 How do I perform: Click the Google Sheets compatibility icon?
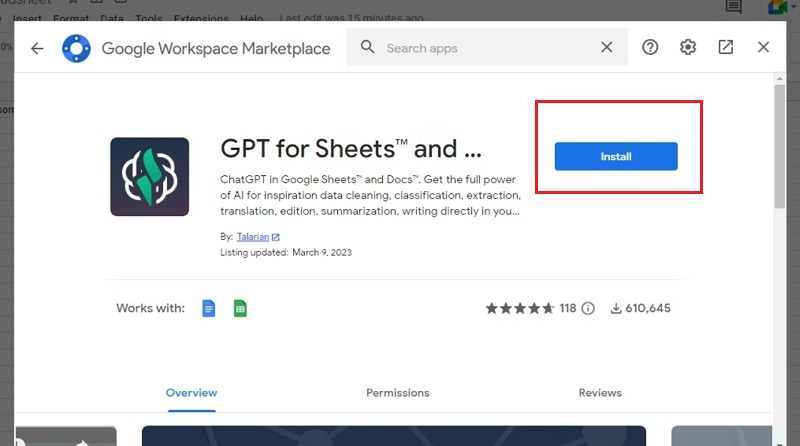tap(240, 308)
